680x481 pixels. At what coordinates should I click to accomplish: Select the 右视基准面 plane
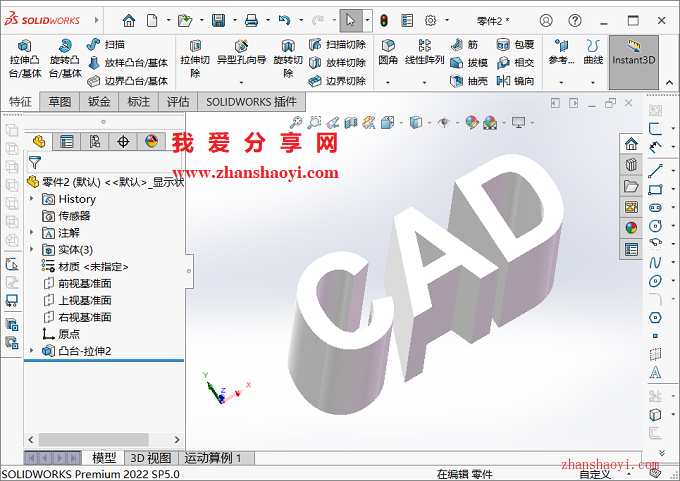(78, 317)
